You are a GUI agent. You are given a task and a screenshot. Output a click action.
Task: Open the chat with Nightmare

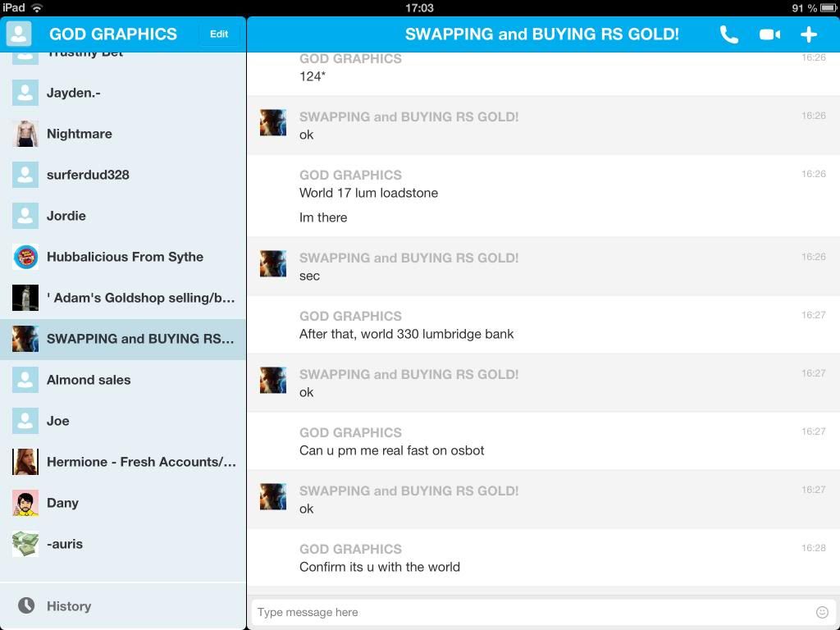click(80, 134)
